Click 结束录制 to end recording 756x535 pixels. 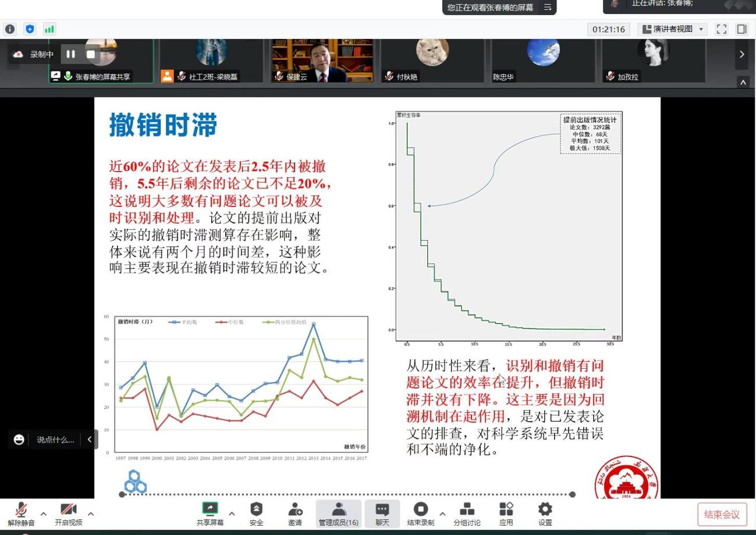point(420,514)
